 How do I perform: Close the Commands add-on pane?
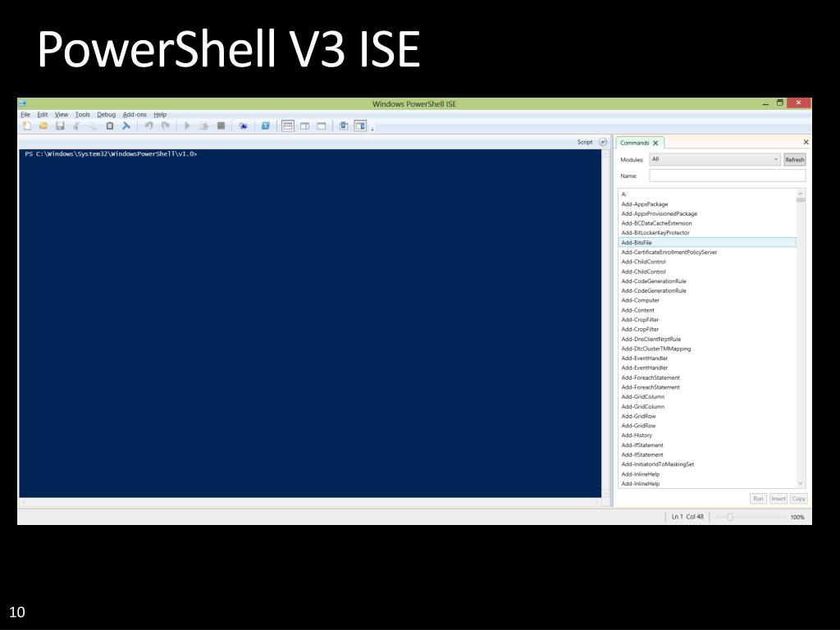[806, 142]
